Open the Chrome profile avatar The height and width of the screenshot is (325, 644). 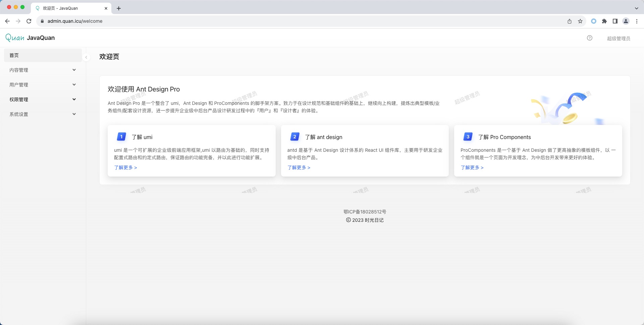tap(626, 21)
